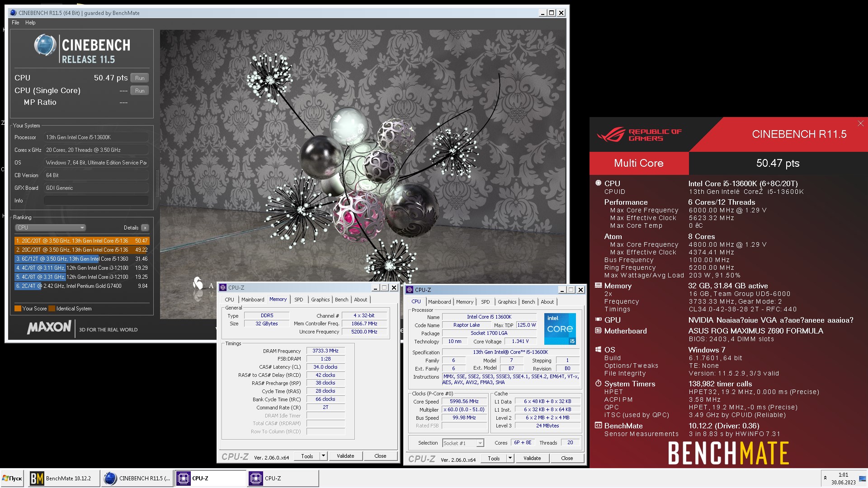Expand Tools dropdown arrow in left CPU-Z window
This screenshot has height=488, width=868.
pos(323,456)
